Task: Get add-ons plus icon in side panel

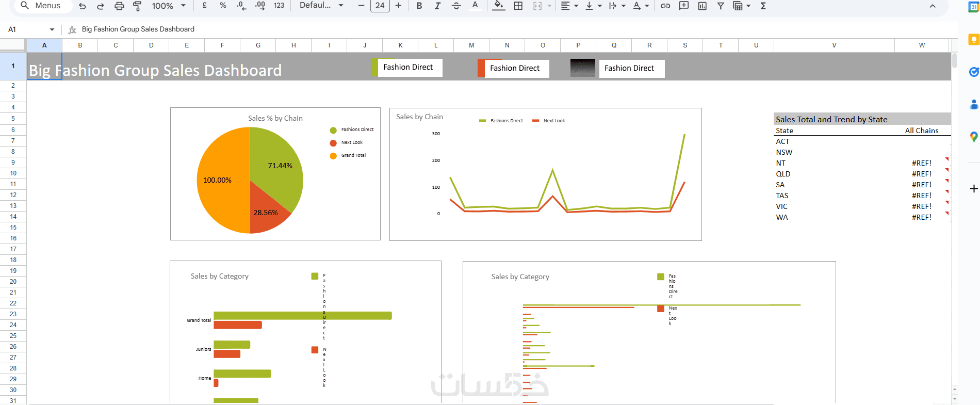Action: click(974, 189)
